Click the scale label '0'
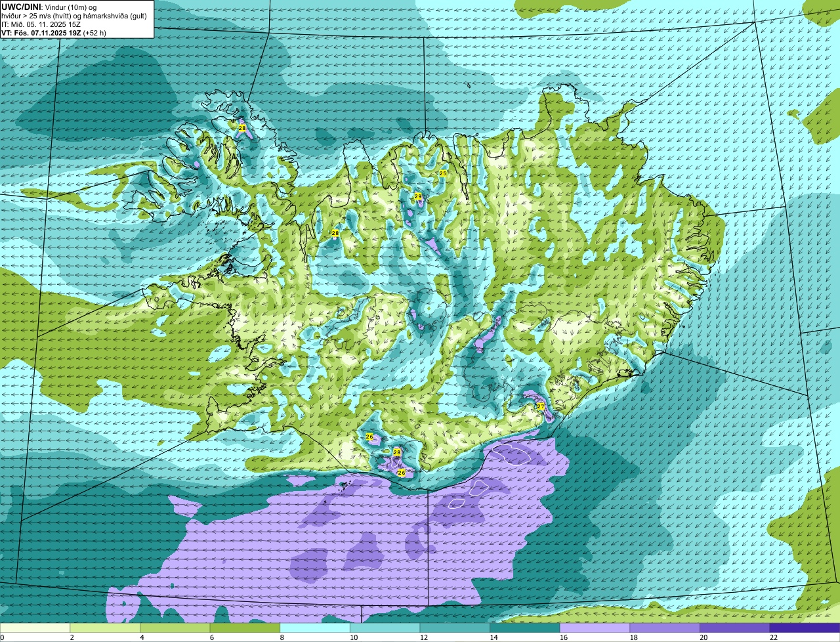Viewport: 840px width, 642px height. 2,637
